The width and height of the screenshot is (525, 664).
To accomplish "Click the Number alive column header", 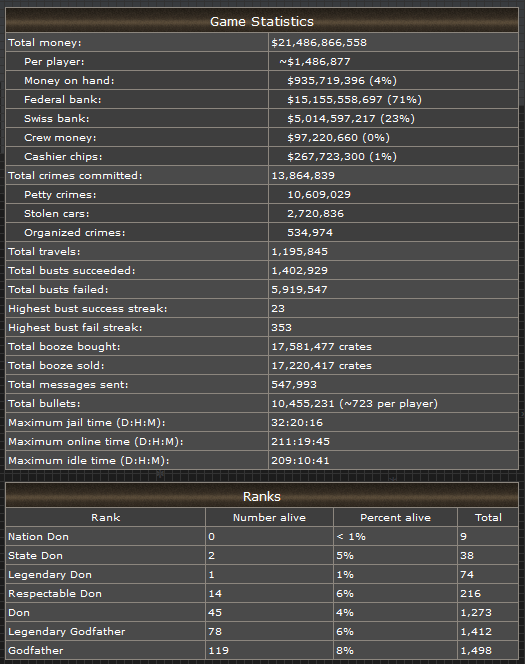I will 269,517.
